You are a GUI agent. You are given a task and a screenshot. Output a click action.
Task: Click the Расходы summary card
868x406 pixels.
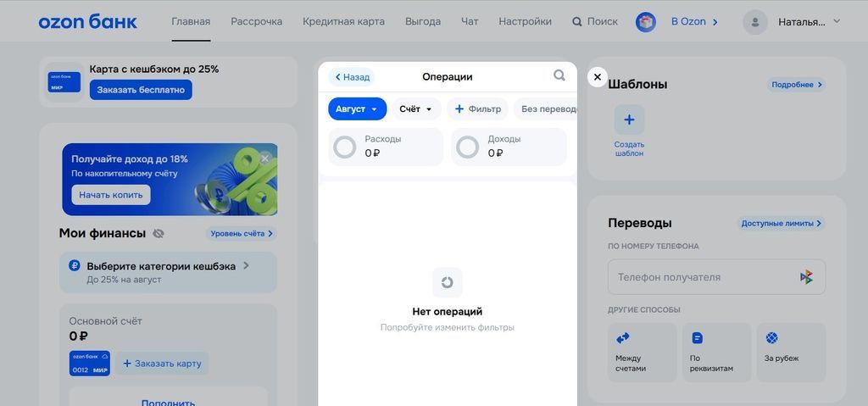386,147
